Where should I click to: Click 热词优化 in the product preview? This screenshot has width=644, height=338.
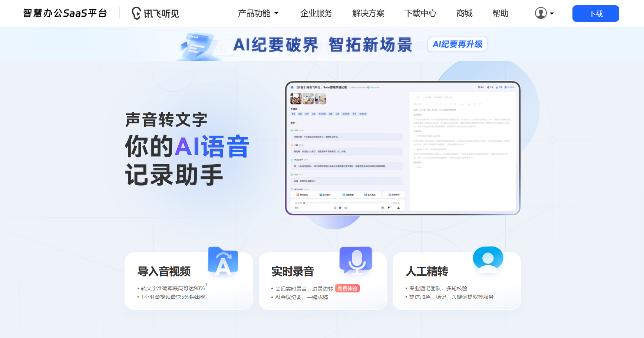coord(302,195)
